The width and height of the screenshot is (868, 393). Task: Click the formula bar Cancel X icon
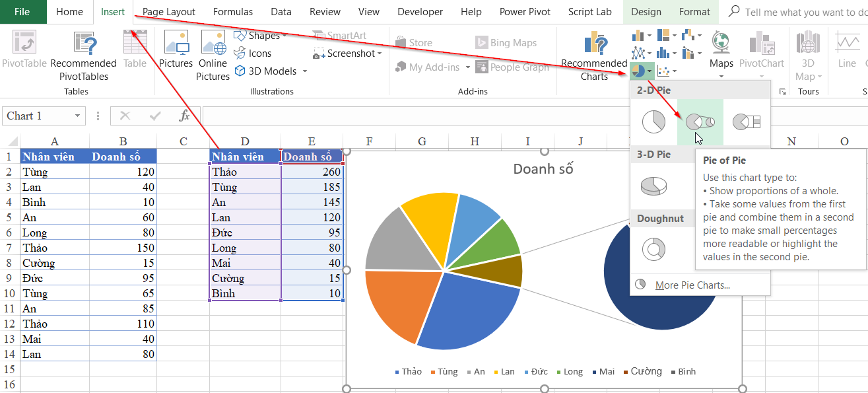125,116
